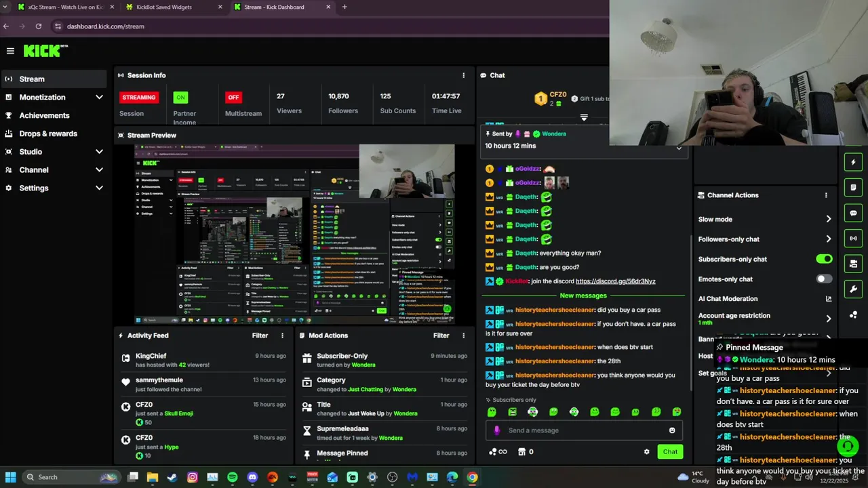Click the wrench tools icon in right toolbar

point(853,289)
